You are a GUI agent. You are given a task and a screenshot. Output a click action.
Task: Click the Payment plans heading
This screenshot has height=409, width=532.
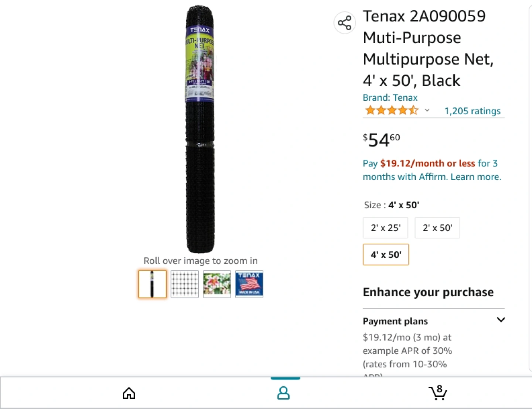tap(395, 321)
